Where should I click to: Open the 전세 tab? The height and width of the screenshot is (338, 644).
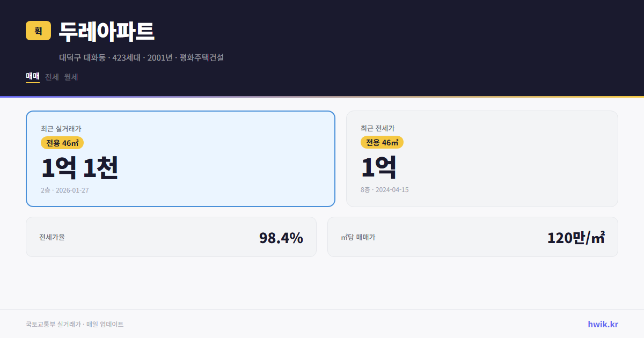tap(51, 77)
